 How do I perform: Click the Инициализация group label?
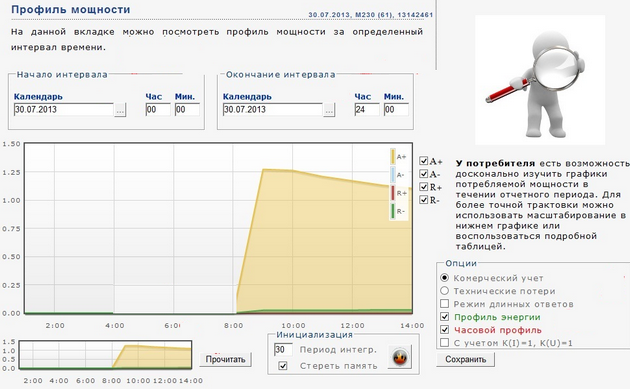tap(314, 335)
